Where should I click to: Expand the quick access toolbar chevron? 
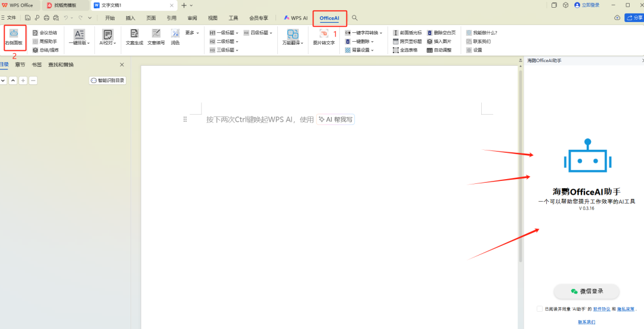(x=90, y=18)
